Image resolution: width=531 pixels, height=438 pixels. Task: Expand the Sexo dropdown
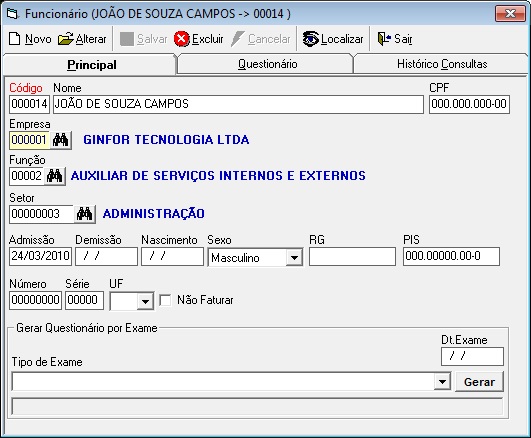(x=294, y=258)
